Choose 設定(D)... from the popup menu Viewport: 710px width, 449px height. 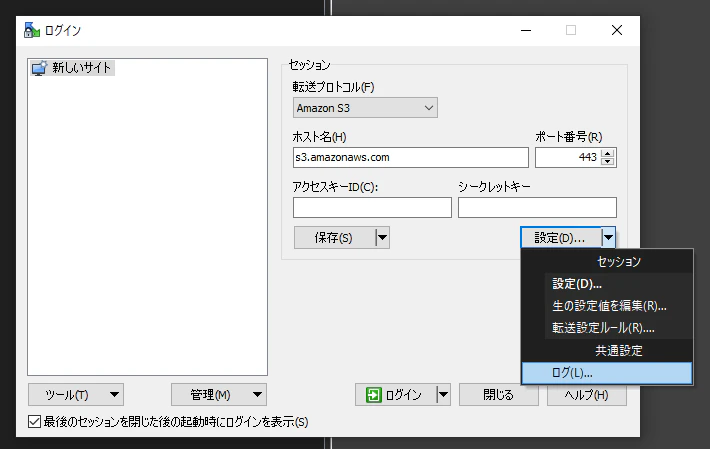607,284
